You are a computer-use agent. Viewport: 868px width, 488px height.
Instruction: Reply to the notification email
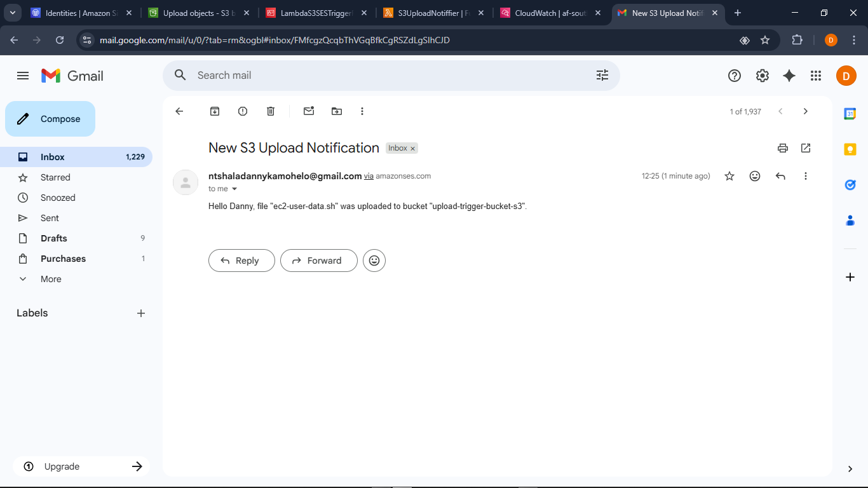tap(241, 261)
